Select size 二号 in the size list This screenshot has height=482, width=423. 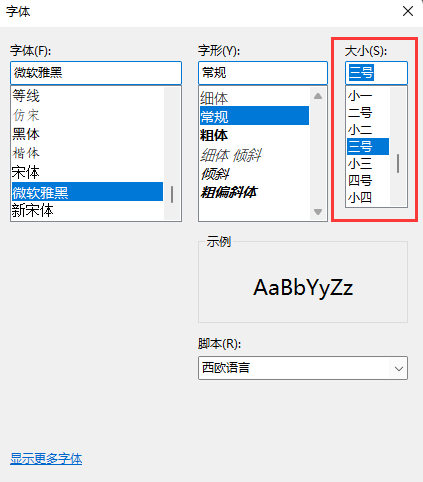pyautogui.click(x=368, y=113)
